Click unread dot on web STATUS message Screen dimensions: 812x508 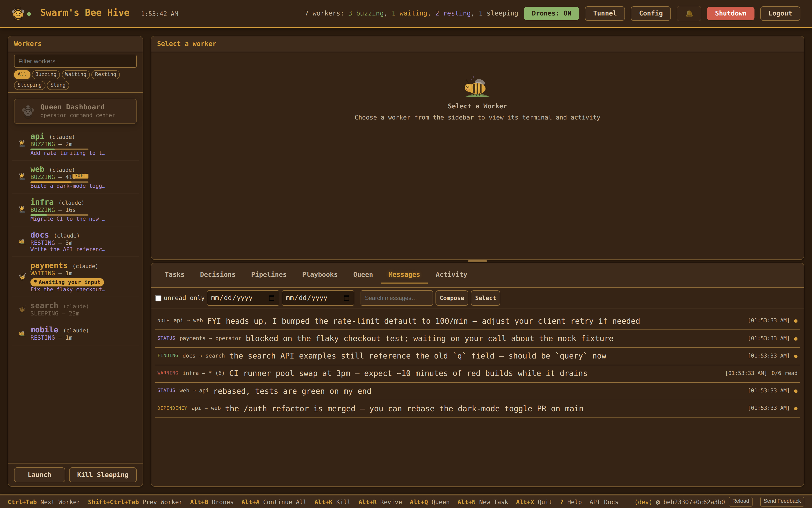(796, 391)
